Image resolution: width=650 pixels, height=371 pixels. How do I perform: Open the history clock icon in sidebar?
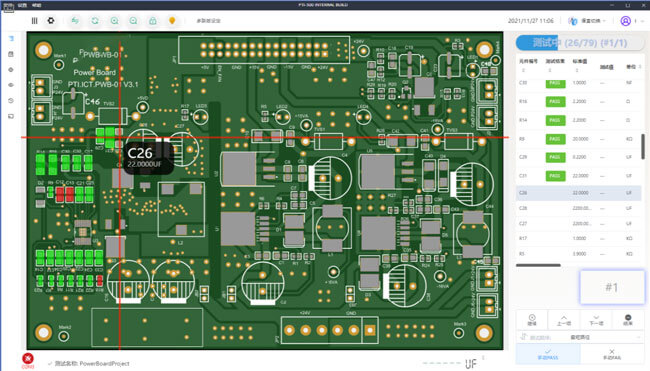point(11,101)
